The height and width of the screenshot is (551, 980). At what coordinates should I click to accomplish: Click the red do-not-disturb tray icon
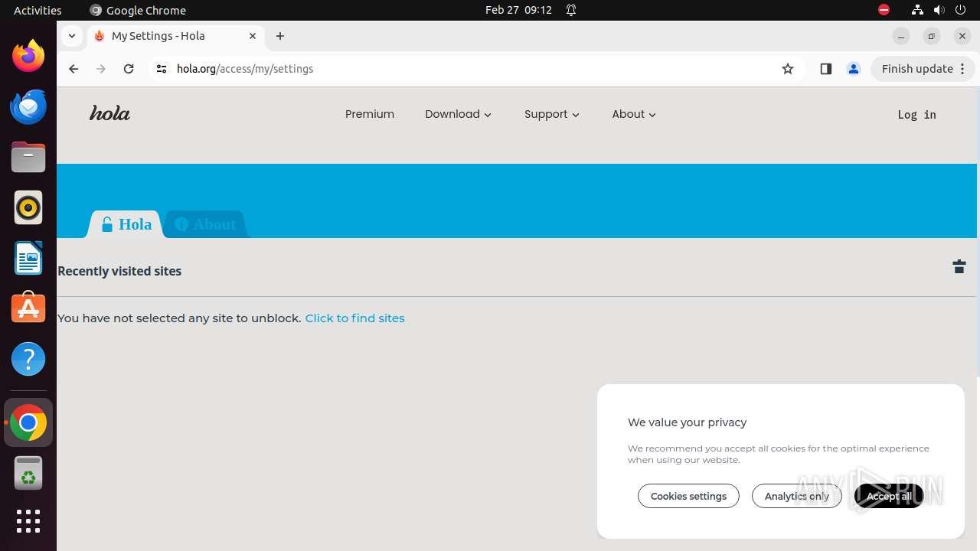pyautogui.click(x=884, y=10)
